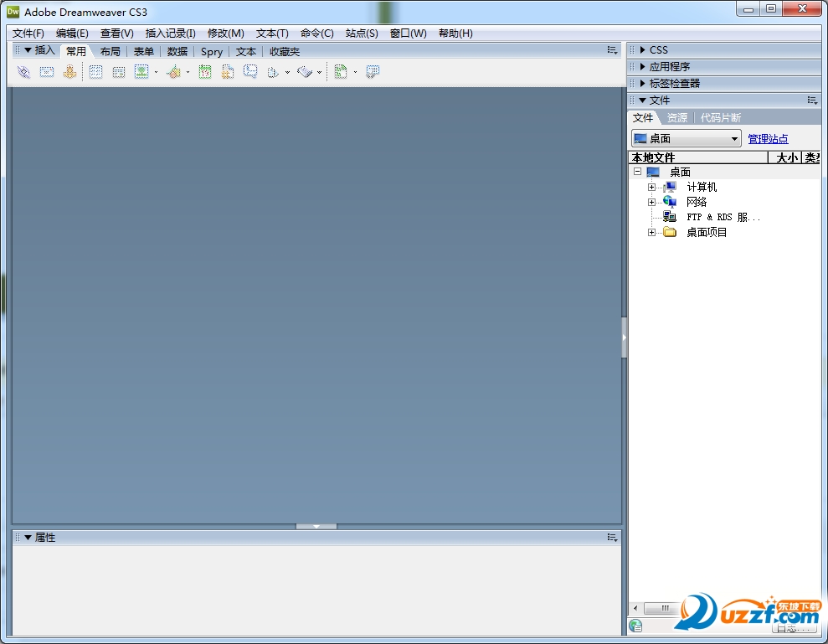Viewport: 828px width, 644px height.
Task: Sort by the 大小 column header
Action: coord(785,157)
